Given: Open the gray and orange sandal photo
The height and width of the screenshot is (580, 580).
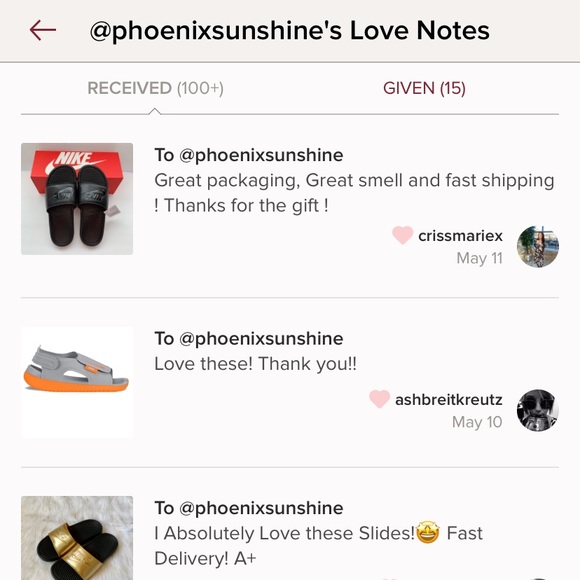Looking at the screenshot, I should point(77,382).
